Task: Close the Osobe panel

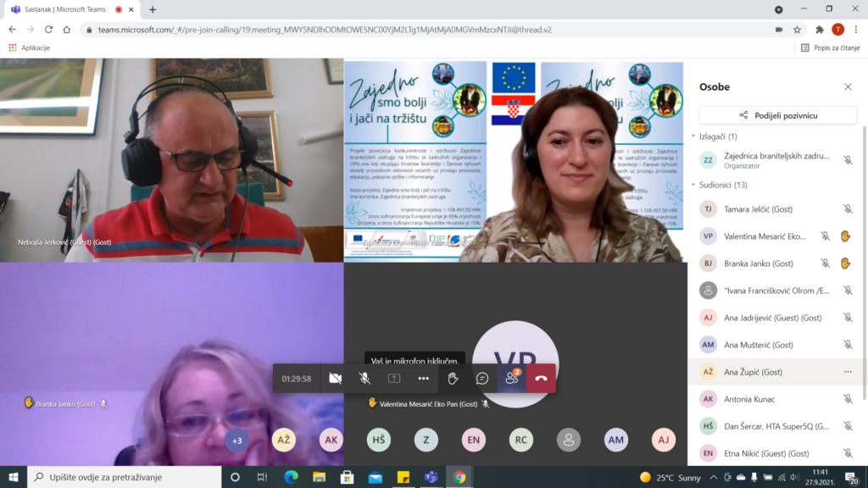Action: 848,86
